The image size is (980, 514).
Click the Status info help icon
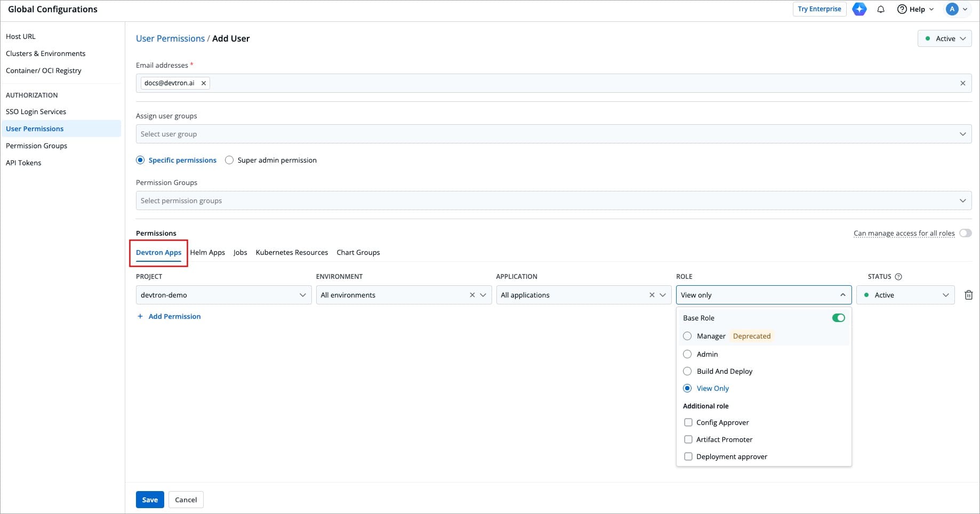pos(898,277)
